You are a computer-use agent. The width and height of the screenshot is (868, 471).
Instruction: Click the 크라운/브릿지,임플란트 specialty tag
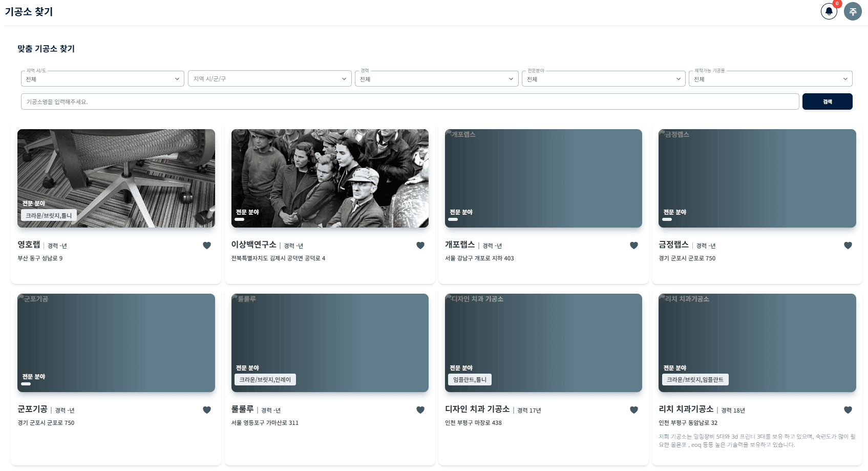point(695,379)
